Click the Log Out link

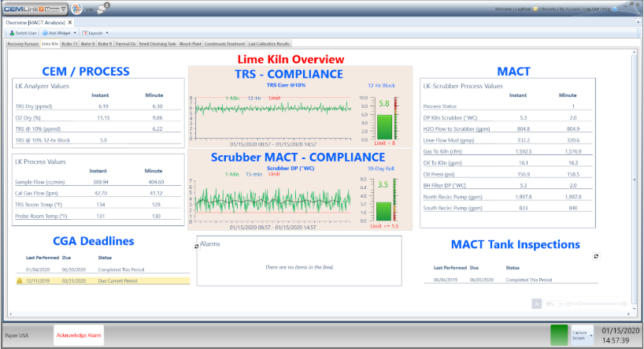(591, 9)
